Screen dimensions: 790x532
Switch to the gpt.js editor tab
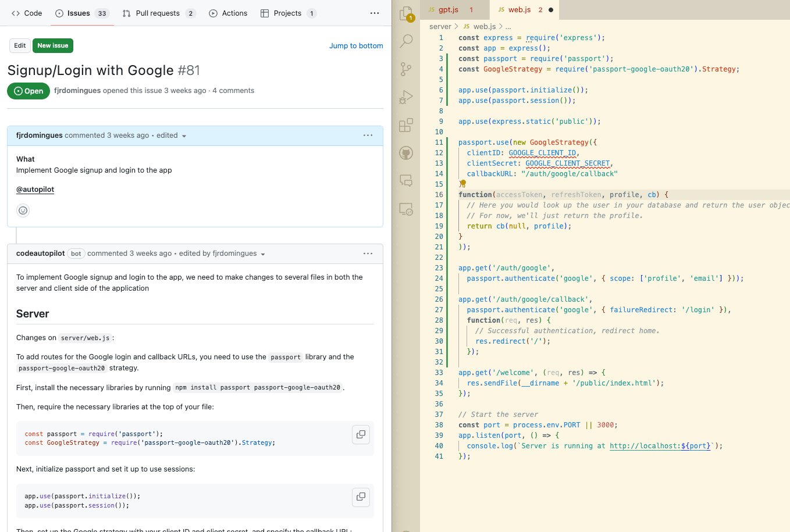point(449,9)
